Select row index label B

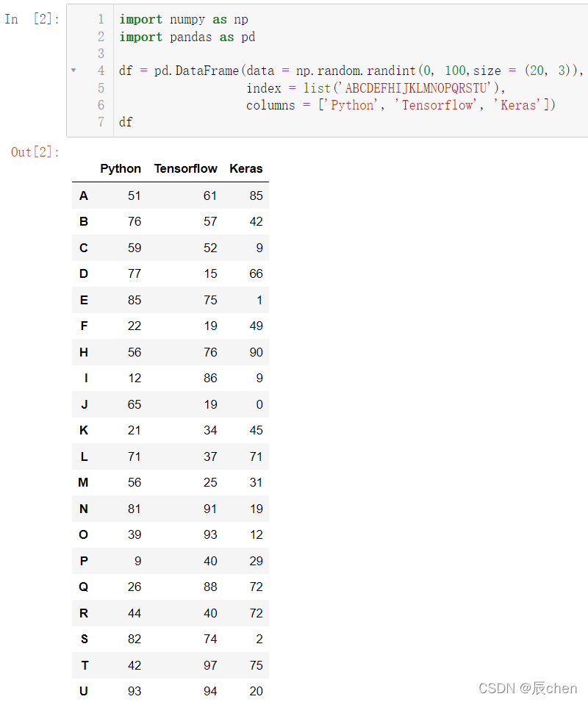[x=84, y=221]
